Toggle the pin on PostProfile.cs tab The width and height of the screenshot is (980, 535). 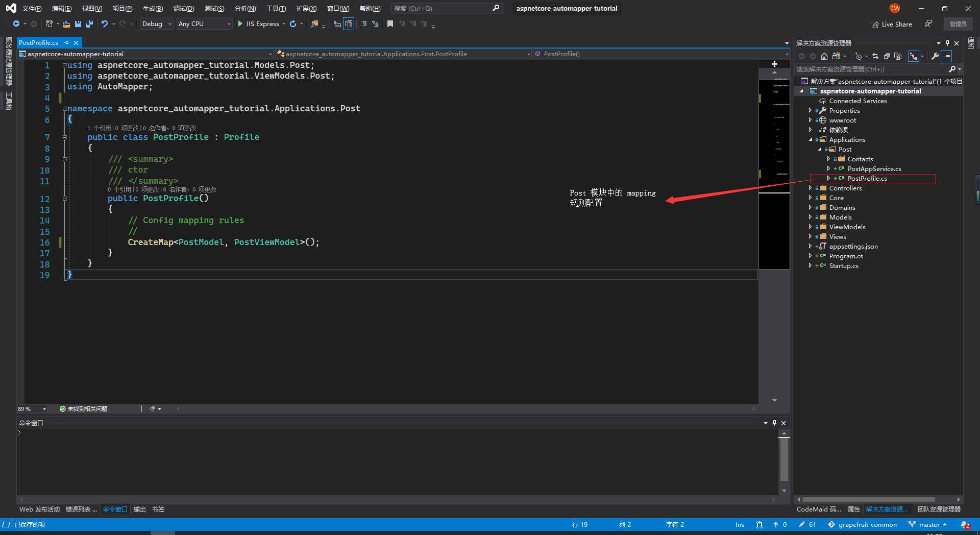66,43
